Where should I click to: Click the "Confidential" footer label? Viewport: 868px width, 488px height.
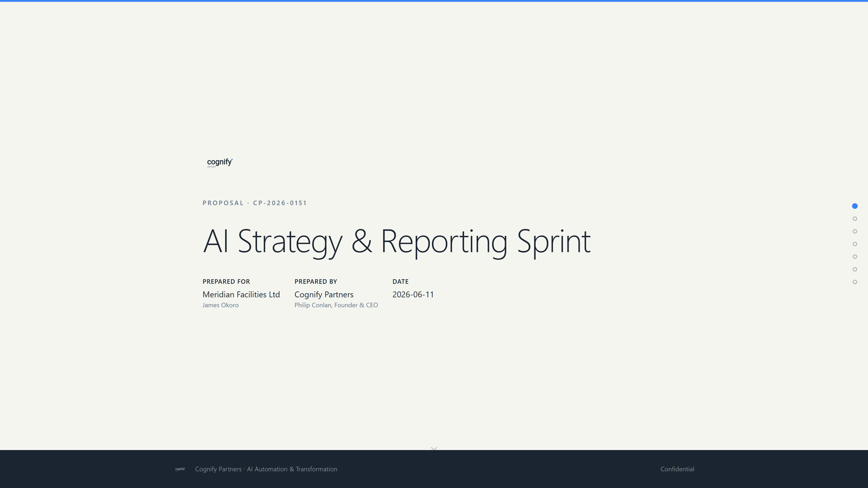tap(677, 469)
